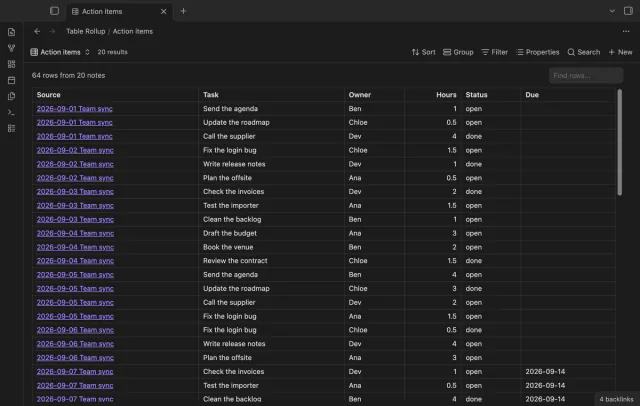Open the new note icon in ribbon
640x406 pixels.
(x=11, y=32)
